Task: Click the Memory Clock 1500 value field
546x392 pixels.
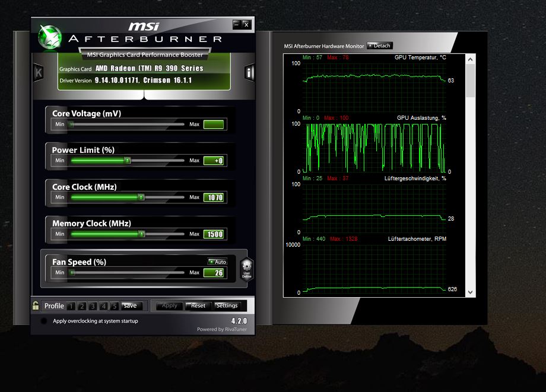Action: [214, 234]
